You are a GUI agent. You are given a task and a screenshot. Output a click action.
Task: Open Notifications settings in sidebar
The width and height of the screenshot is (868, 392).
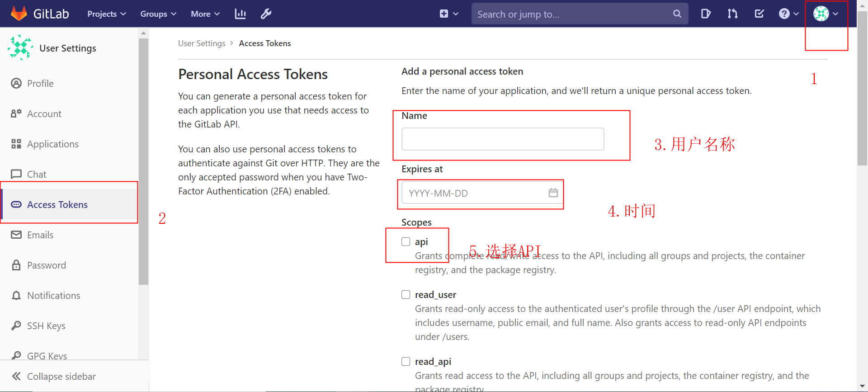click(x=53, y=296)
